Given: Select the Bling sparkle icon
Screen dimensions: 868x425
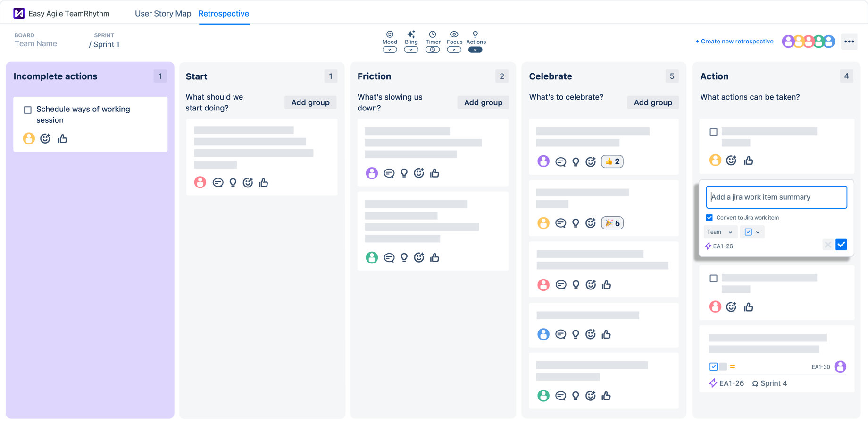Looking at the screenshot, I should 411,34.
